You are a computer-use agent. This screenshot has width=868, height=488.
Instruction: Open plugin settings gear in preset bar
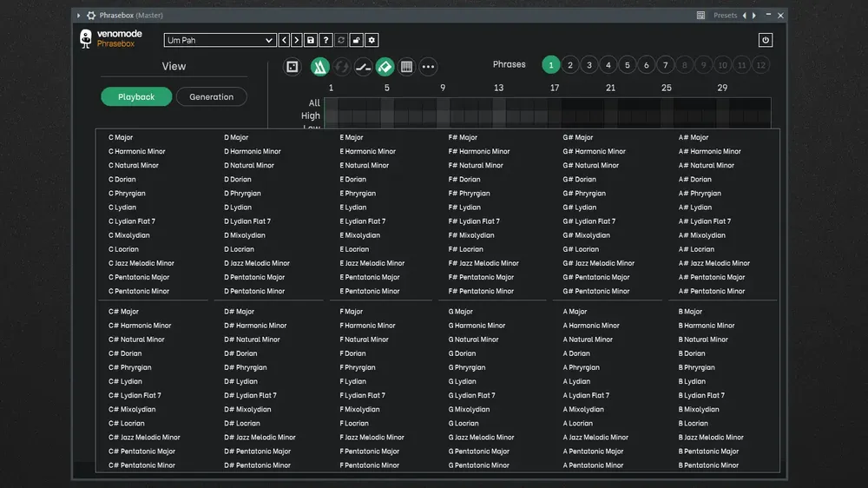pos(372,40)
